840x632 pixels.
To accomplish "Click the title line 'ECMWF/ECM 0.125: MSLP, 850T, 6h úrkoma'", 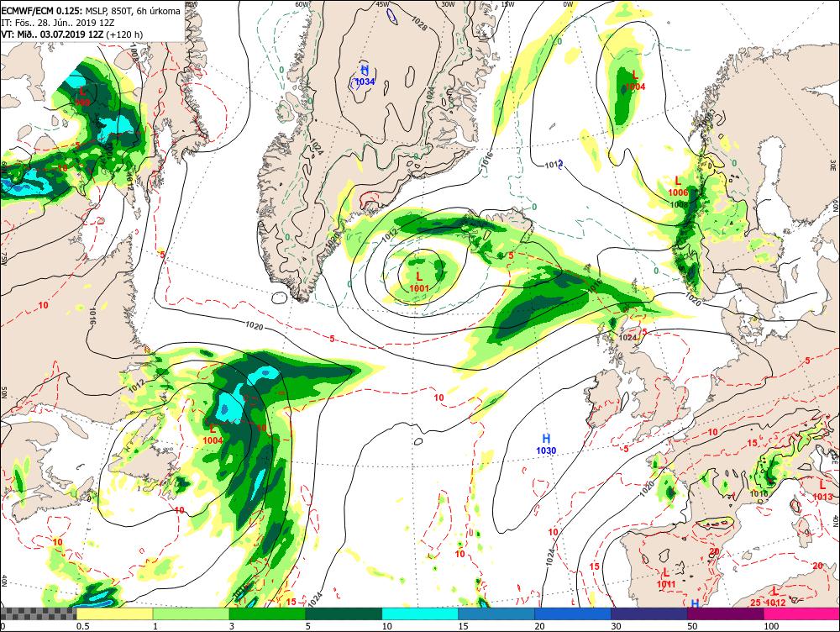I will coord(91,11).
